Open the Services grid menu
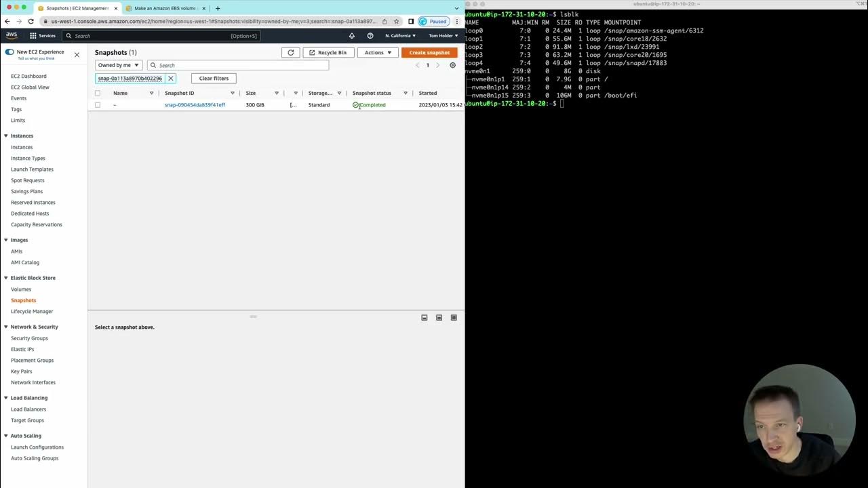 (x=42, y=35)
